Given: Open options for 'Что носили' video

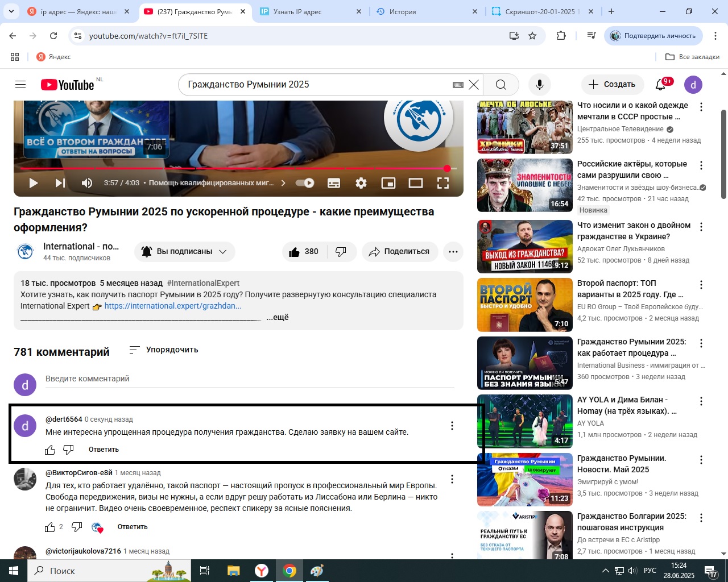Looking at the screenshot, I should point(701,107).
